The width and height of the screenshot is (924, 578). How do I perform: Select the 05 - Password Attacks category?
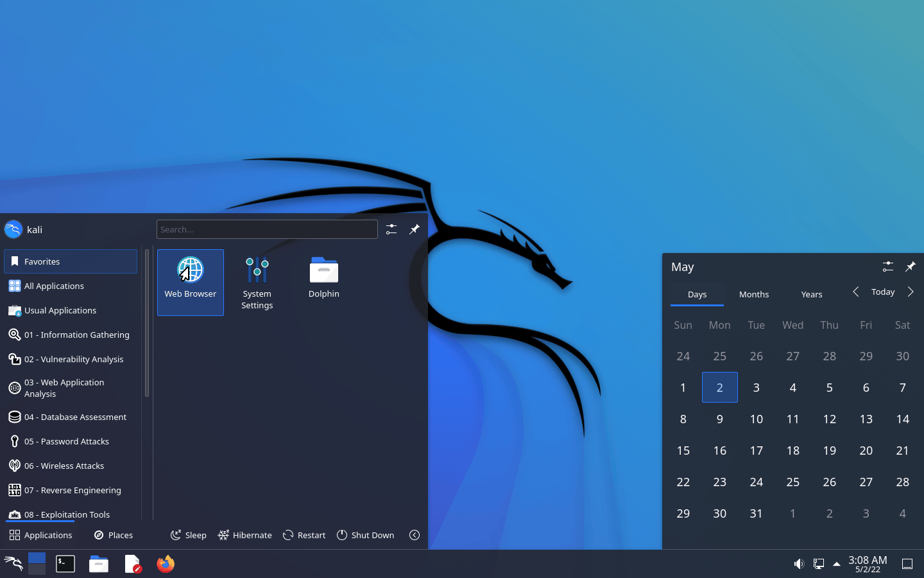(67, 441)
